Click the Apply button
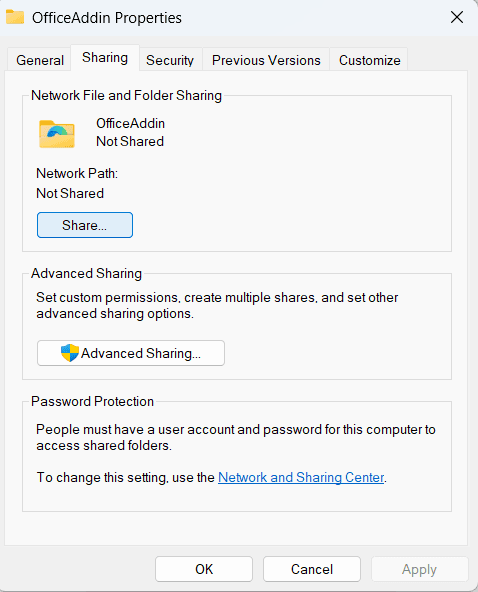 (419, 569)
